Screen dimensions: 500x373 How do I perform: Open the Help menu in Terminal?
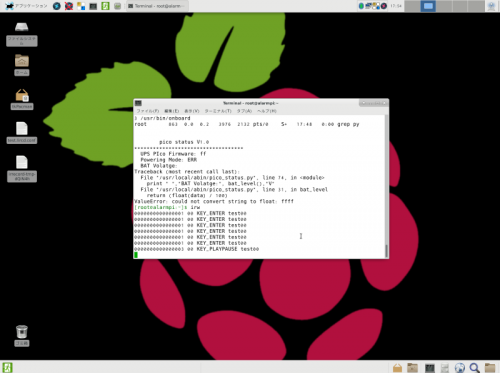267,111
